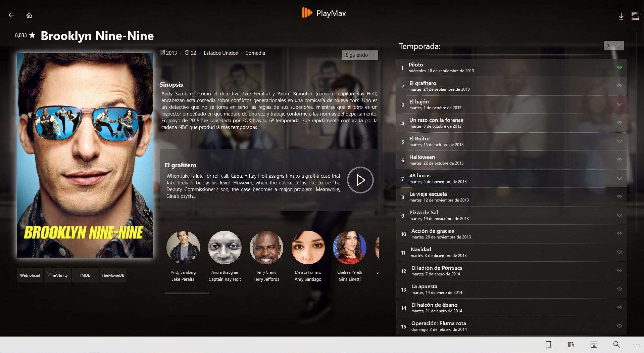The width and height of the screenshot is (644, 353).
Task: Mark Acción de gracias as watched
Action: [x=620, y=234]
